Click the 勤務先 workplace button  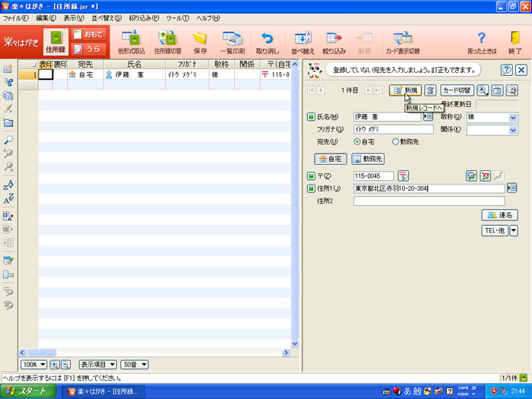[368, 159]
